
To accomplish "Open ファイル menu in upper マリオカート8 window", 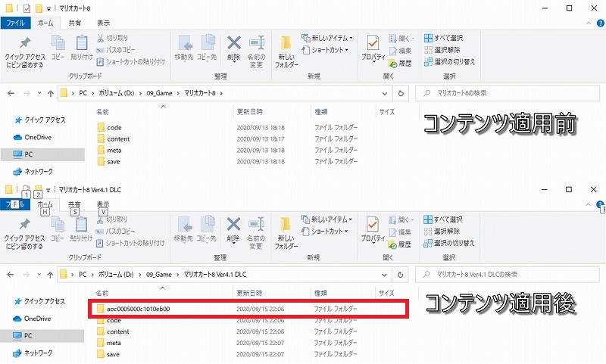I will (x=15, y=23).
